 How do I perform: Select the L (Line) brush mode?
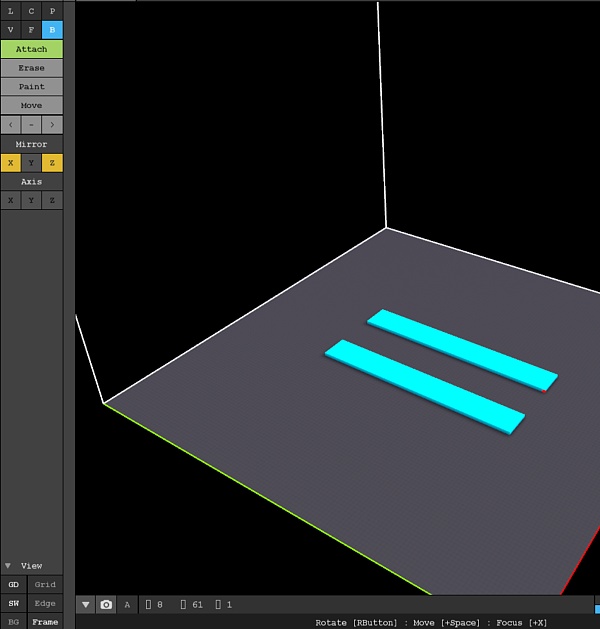click(x=10, y=11)
